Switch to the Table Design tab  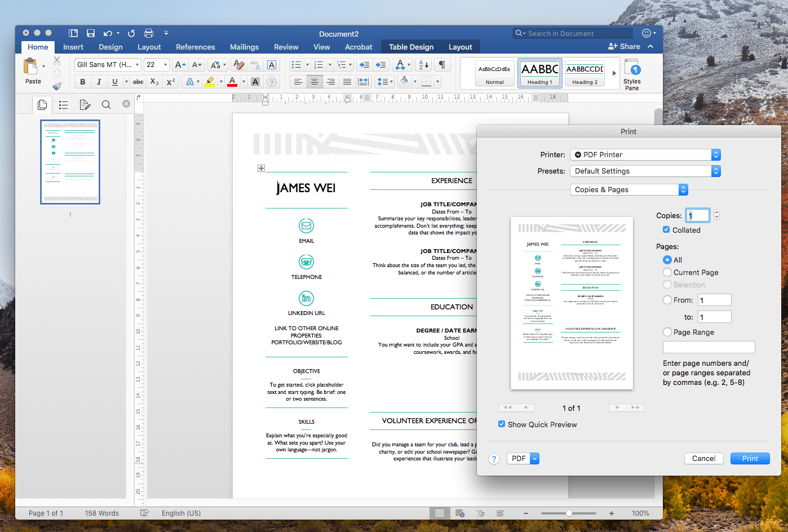click(411, 46)
